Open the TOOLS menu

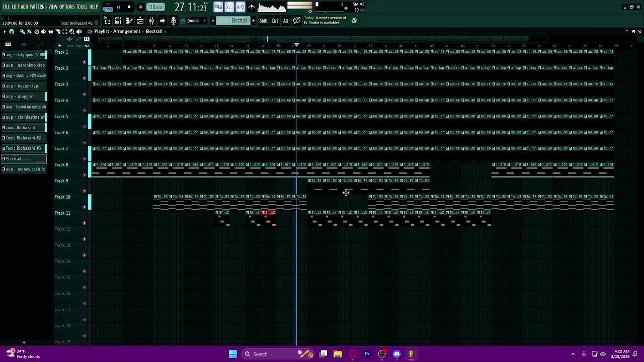[x=82, y=7]
